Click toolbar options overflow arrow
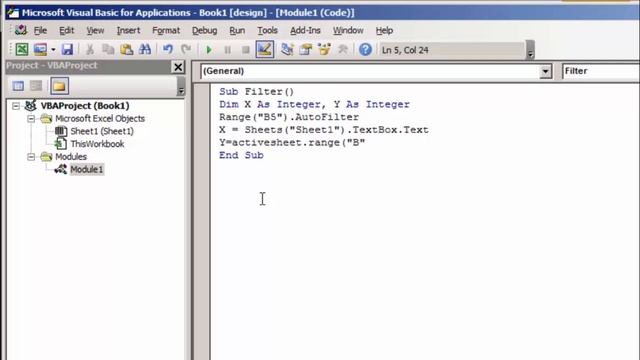Viewport: 640px width, 360px height. [530, 50]
